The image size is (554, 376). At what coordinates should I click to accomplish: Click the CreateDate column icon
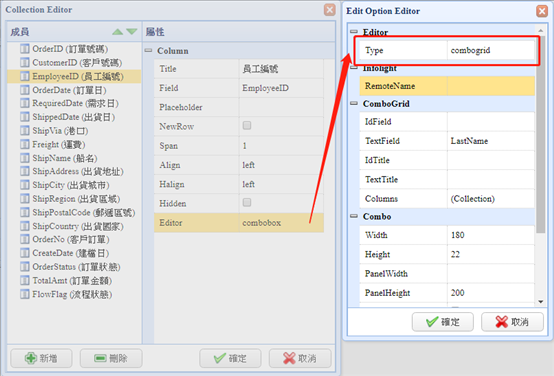[x=24, y=253]
